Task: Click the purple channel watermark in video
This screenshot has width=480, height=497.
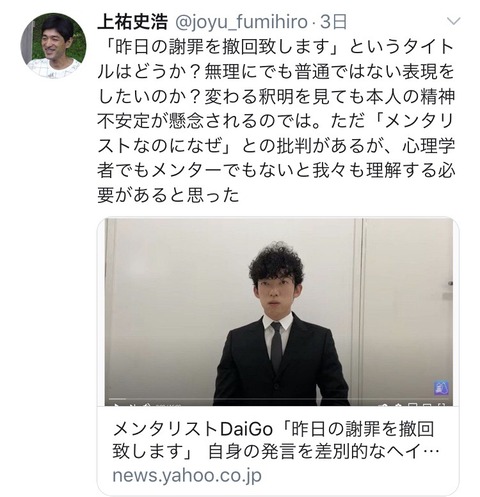Action: click(441, 388)
